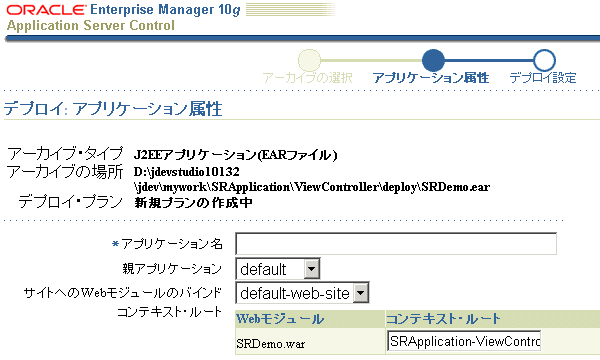Click the サイトへのWebモジュールのバインド label

point(123,293)
